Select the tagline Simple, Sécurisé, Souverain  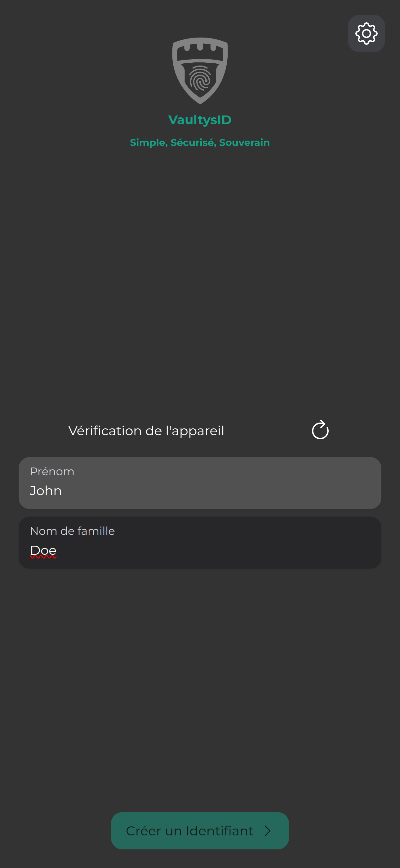point(200,142)
